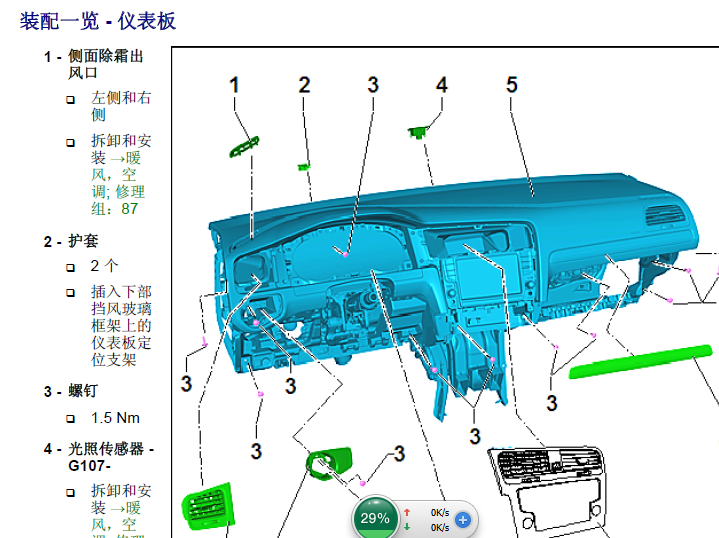The height and width of the screenshot is (538, 719).
Task: Select heading 3 - 螺钉
Action: point(71,391)
